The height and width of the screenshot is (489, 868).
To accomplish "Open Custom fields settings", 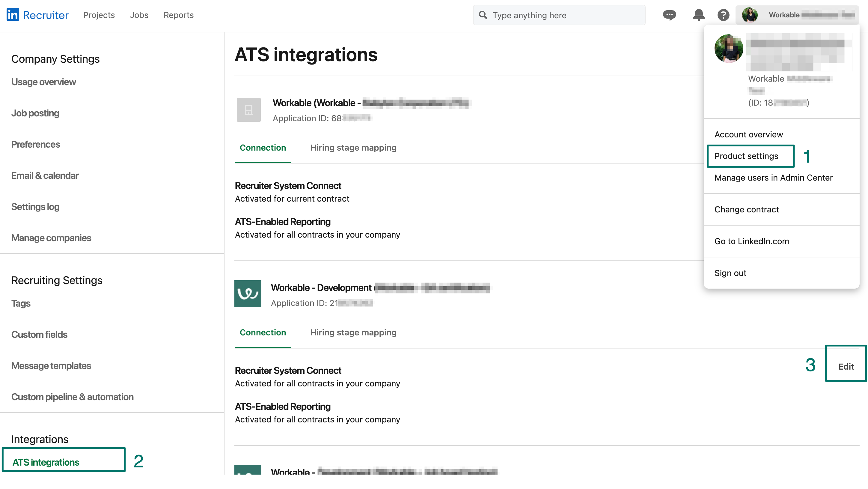I will (x=40, y=334).
